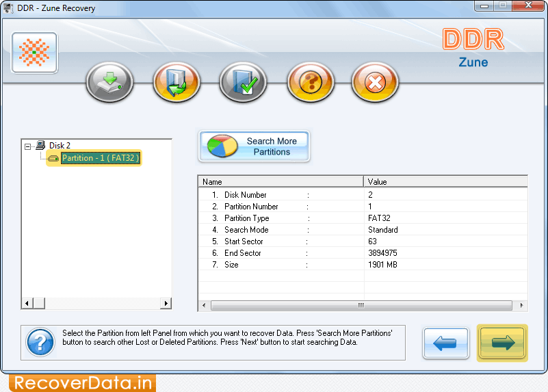Image resolution: width=548 pixels, height=392 pixels.
Task: Click the blue help icon in info bar
Action: (x=40, y=340)
